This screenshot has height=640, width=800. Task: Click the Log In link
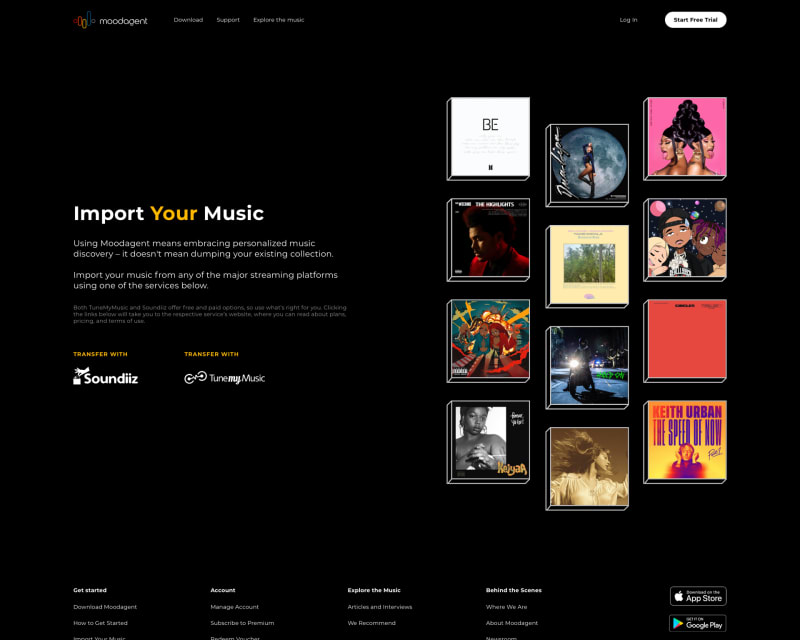tap(629, 20)
